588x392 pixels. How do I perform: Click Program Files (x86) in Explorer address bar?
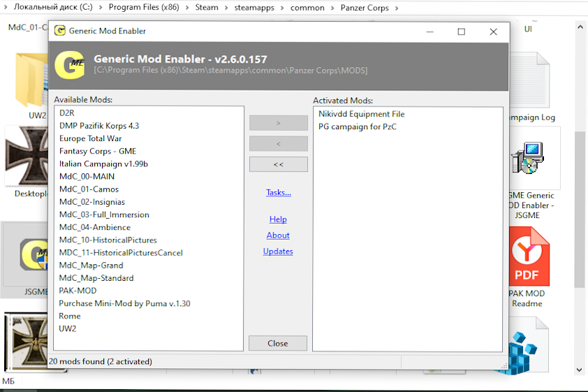click(144, 7)
